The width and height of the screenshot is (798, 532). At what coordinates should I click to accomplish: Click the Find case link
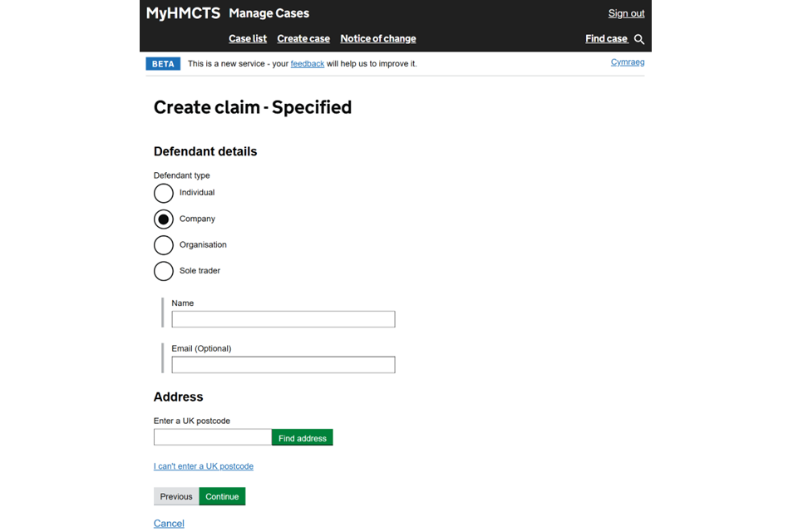click(x=606, y=39)
